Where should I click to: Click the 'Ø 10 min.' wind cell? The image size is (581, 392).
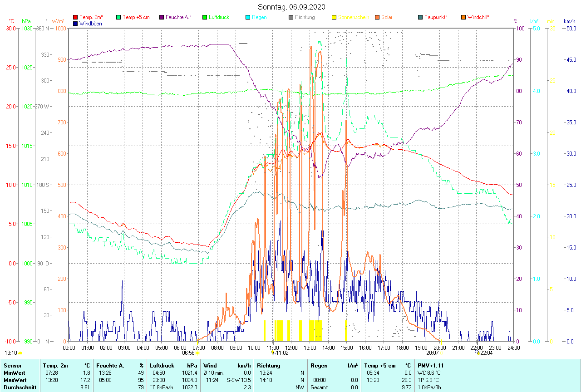pyautogui.click(x=214, y=372)
